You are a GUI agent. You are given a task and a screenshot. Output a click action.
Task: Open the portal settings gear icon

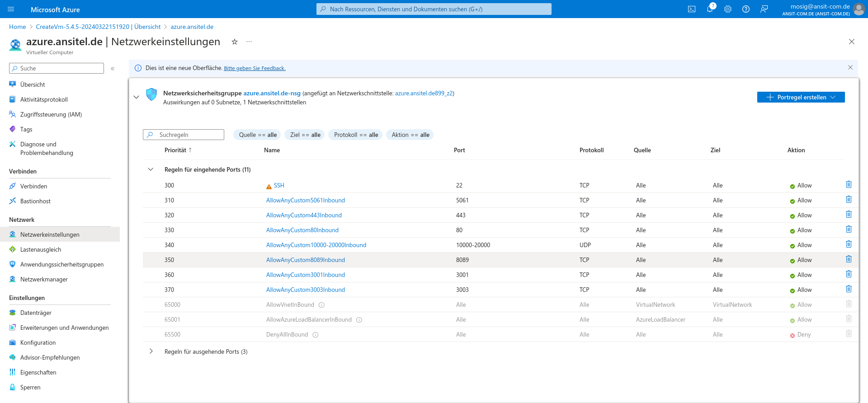(727, 9)
